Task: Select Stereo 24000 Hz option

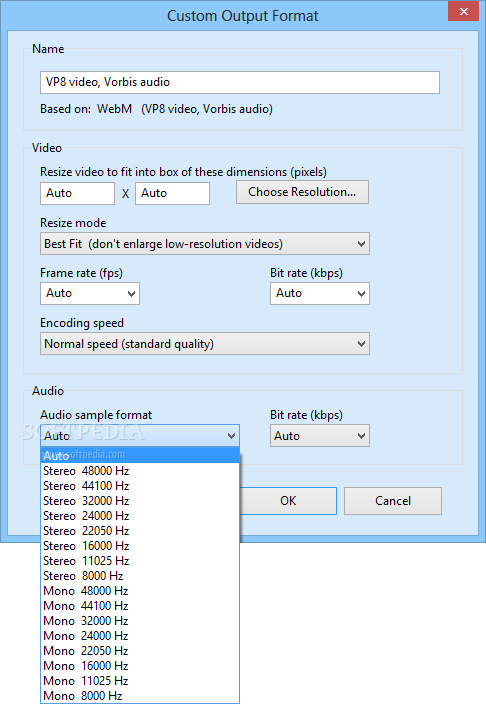Action: coord(140,515)
